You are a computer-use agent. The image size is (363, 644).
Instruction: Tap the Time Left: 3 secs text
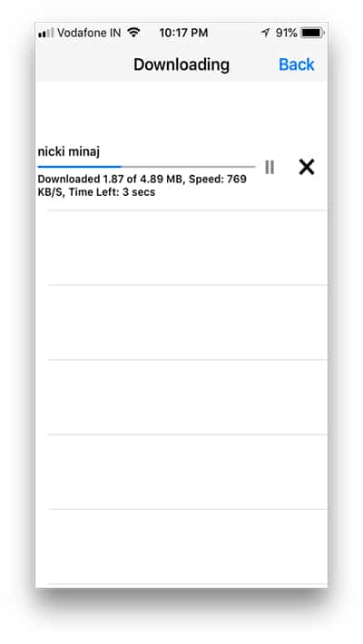pyautogui.click(x=112, y=192)
